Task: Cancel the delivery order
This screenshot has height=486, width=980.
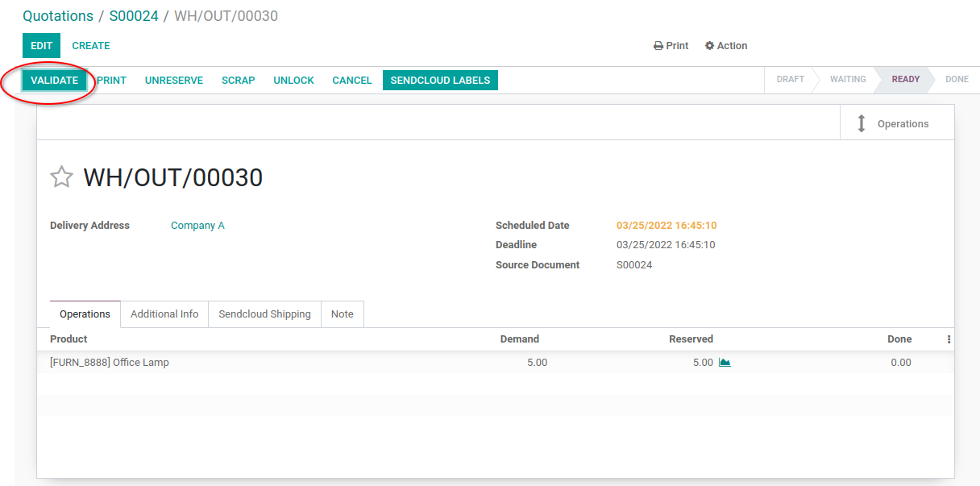Action: click(352, 81)
